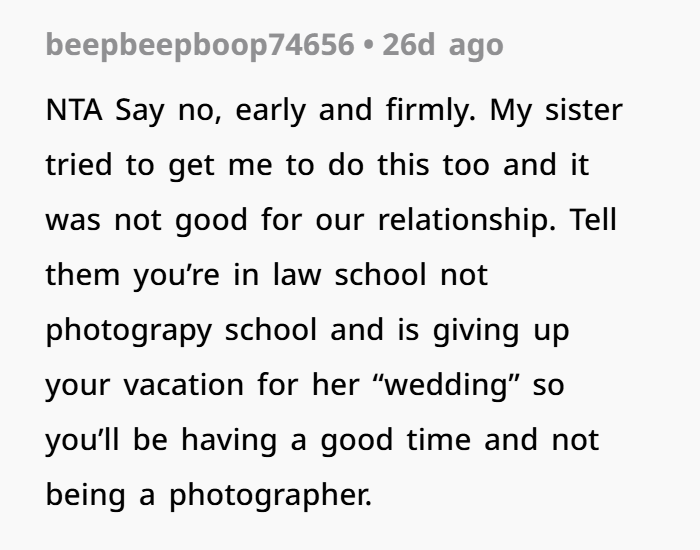Viewport: 700px width, 550px height.
Task: Open the beepbeepboop74656 user profile
Action: coord(200,46)
